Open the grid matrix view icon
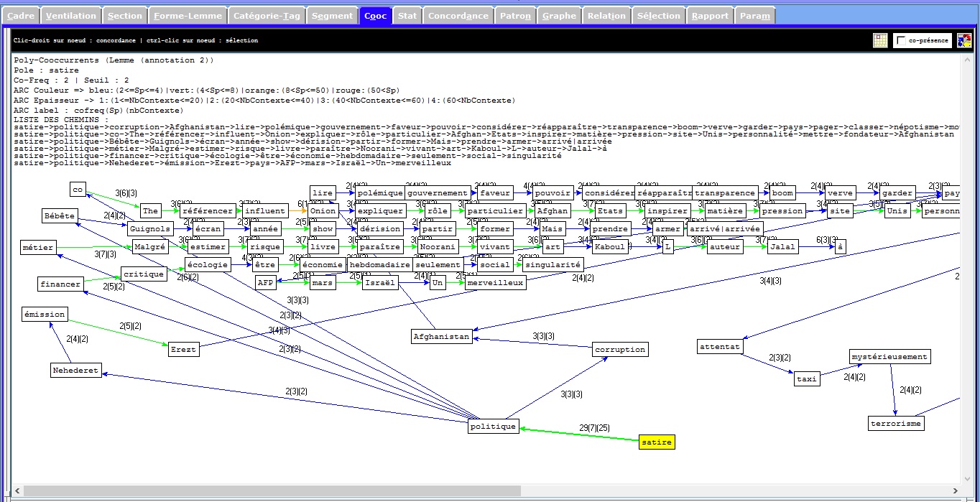 tap(880, 41)
